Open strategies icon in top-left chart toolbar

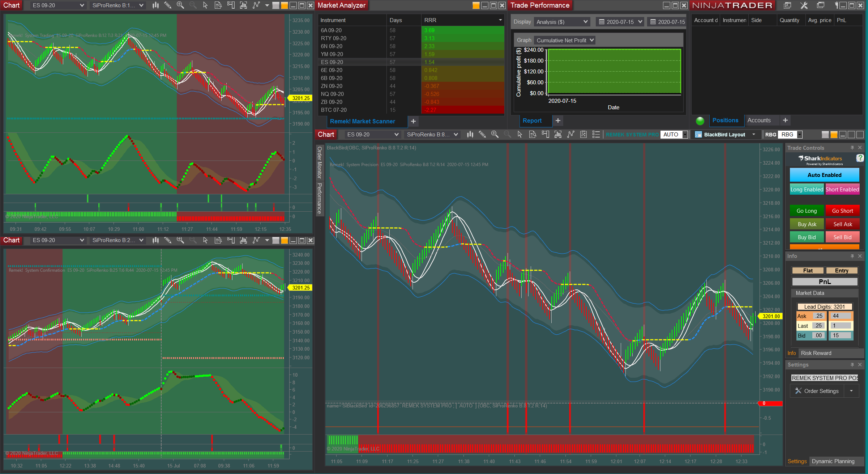256,5
